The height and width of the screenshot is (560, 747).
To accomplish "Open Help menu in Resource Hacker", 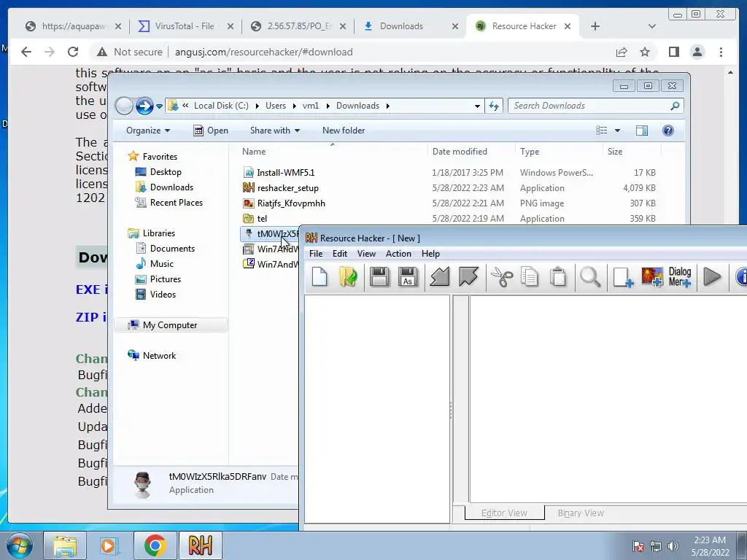I will (430, 254).
